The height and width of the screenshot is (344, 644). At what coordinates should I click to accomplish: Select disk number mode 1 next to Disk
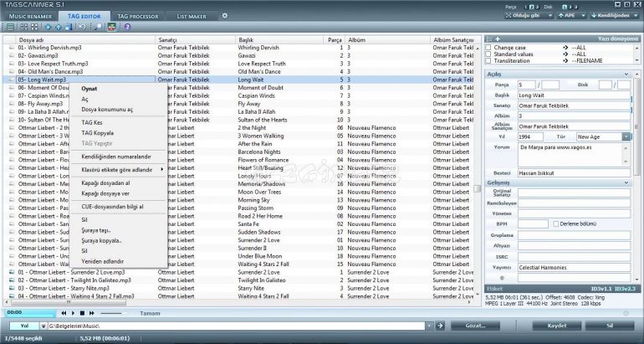tap(565, 7)
